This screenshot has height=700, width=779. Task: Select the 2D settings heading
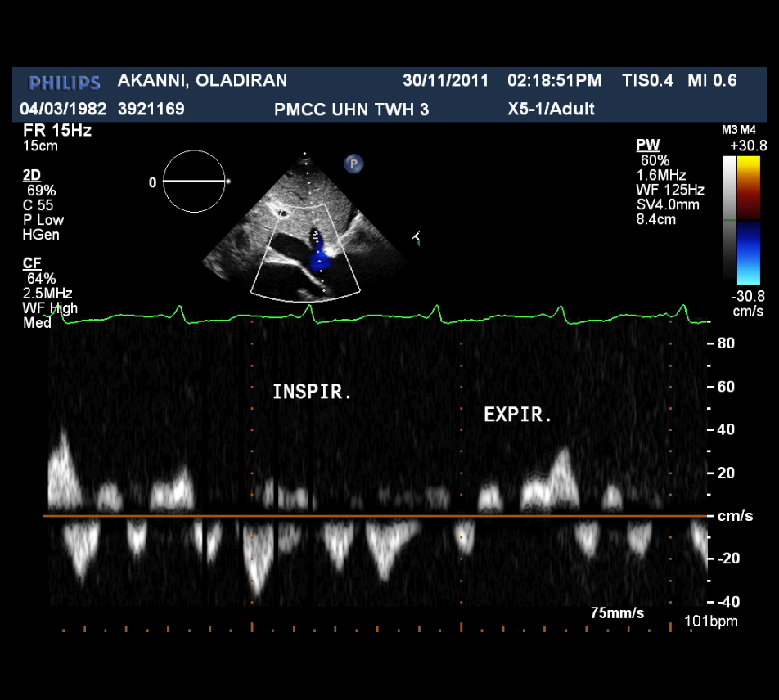click(31, 176)
